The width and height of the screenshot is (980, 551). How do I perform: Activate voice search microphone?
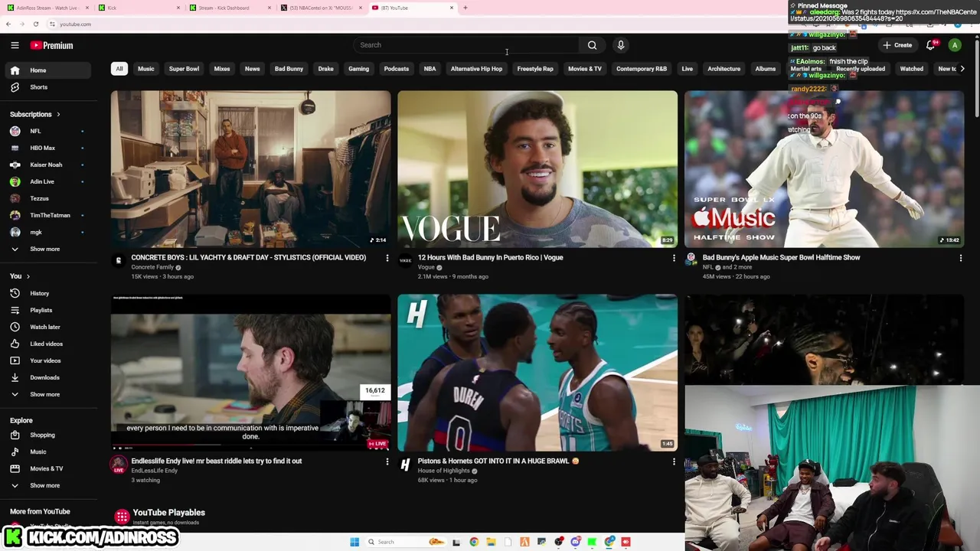(621, 45)
